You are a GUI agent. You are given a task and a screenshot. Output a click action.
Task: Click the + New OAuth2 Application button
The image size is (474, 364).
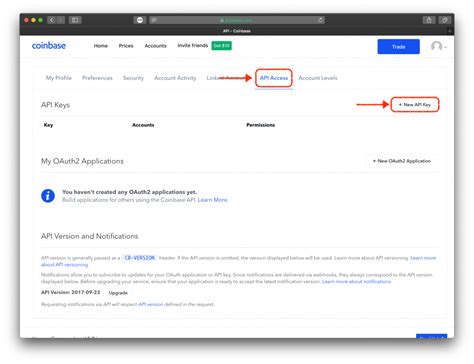click(x=402, y=161)
